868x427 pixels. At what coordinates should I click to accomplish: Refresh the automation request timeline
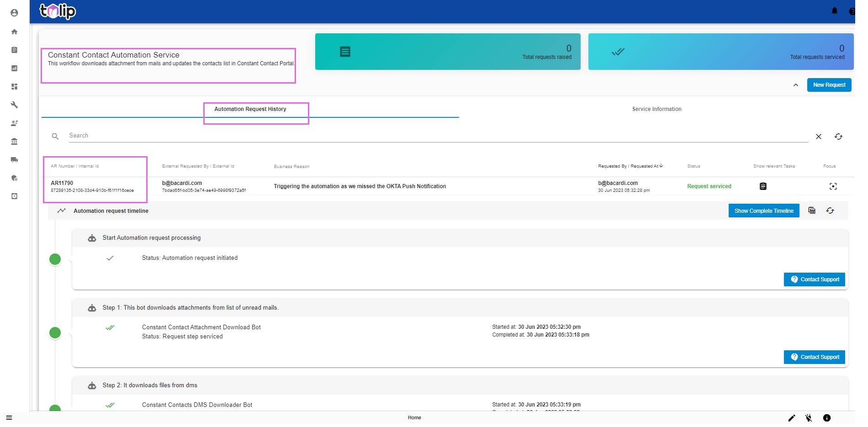(830, 211)
